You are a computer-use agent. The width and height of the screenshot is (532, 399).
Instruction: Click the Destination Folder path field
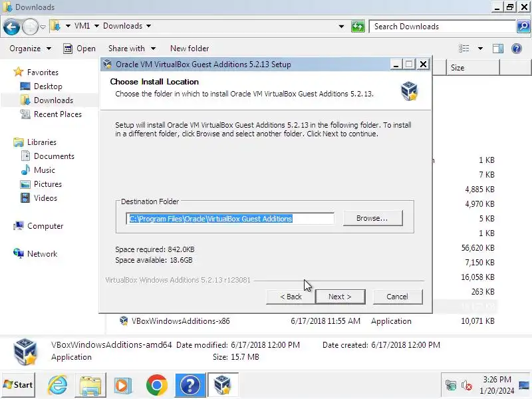click(x=230, y=219)
